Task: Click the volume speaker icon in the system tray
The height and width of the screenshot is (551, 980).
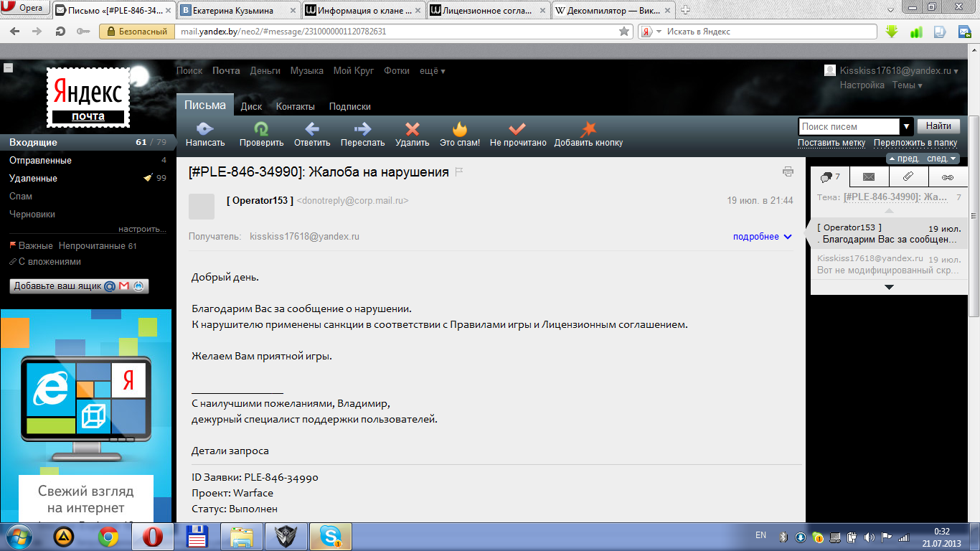Action: [870, 537]
